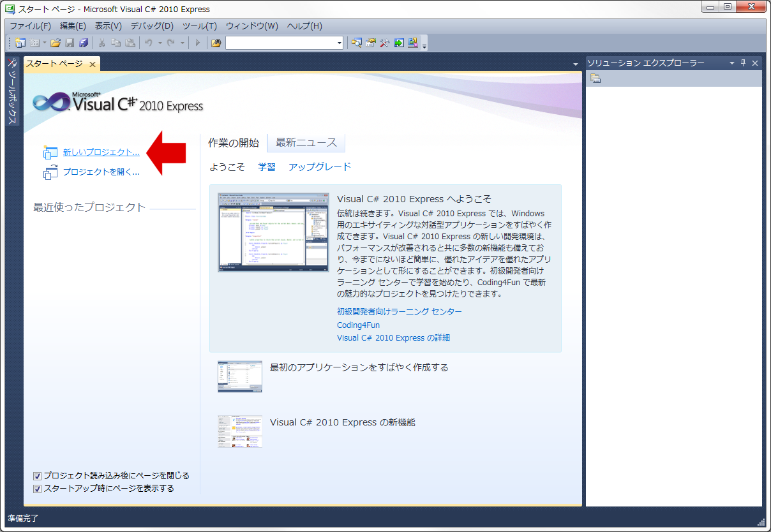Click the Solution Explorer toolbar icon
Viewport: 771px width, 532px height.
tap(356, 43)
